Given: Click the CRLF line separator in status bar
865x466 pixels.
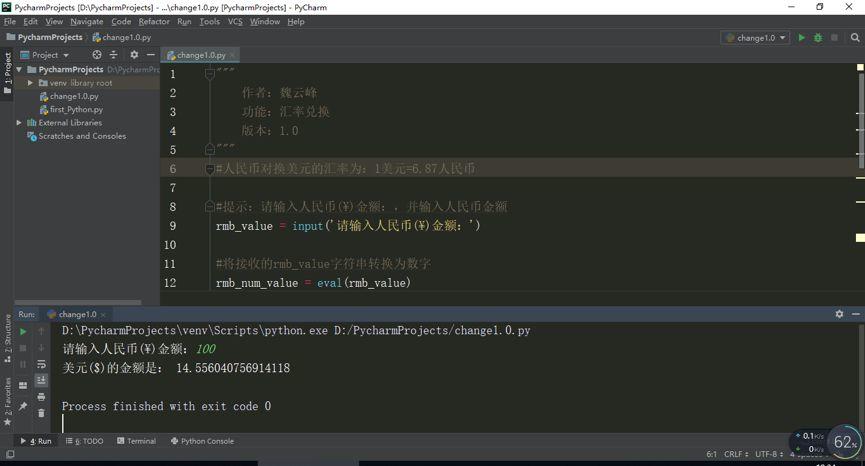Looking at the screenshot, I should 736,454.
